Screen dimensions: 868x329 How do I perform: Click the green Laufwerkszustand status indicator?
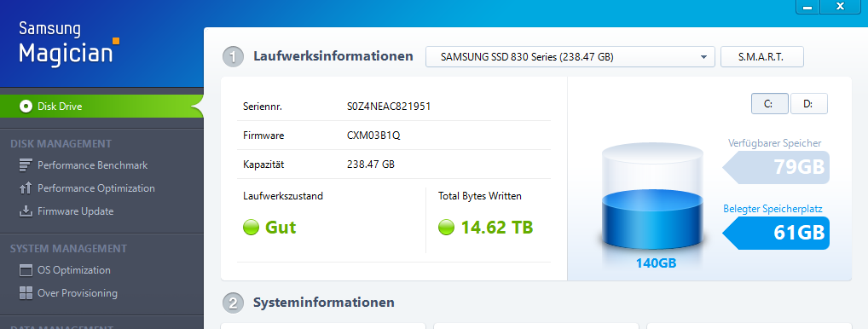(252, 228)
